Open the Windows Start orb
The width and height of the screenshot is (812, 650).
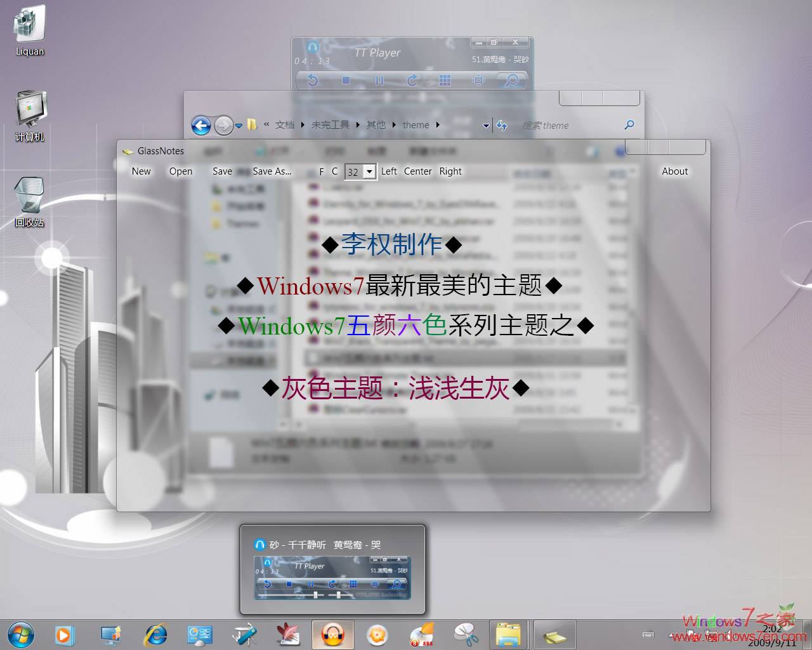click(x=21, y=634)
